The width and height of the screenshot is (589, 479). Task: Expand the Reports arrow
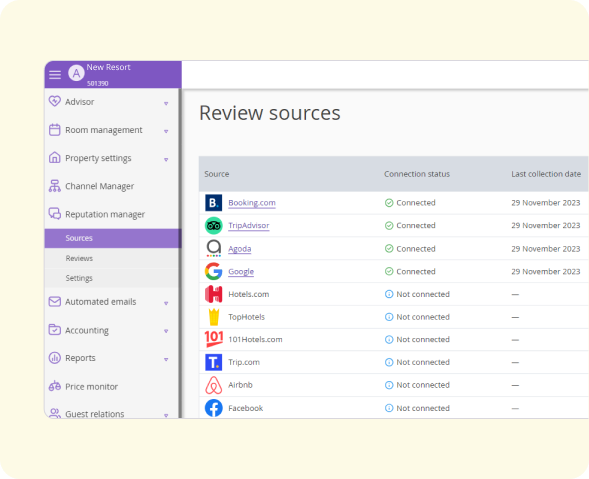(166, 360)
